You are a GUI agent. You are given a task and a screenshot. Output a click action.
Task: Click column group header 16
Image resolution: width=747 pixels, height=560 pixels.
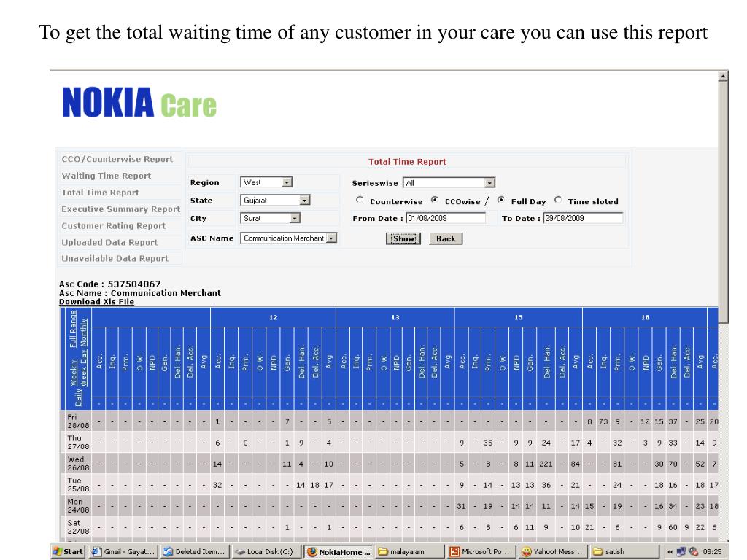tap(645, 317)
